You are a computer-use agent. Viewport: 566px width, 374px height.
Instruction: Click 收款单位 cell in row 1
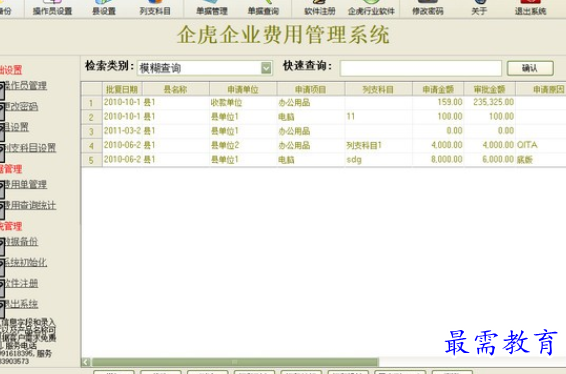point(243,103)
